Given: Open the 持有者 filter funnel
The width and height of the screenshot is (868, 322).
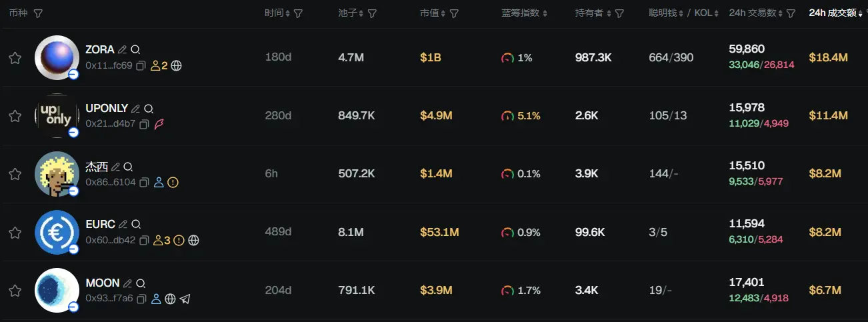Looking at the screenshot, I should 619,13.
